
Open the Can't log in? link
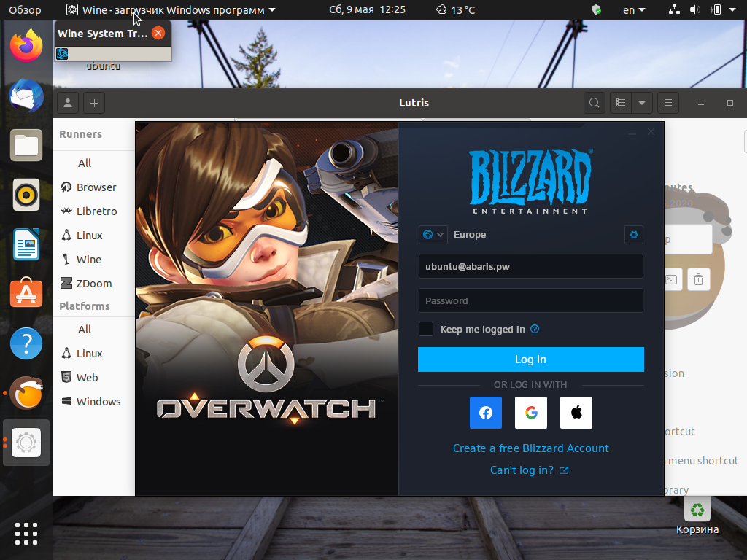[x=530, y=470]
